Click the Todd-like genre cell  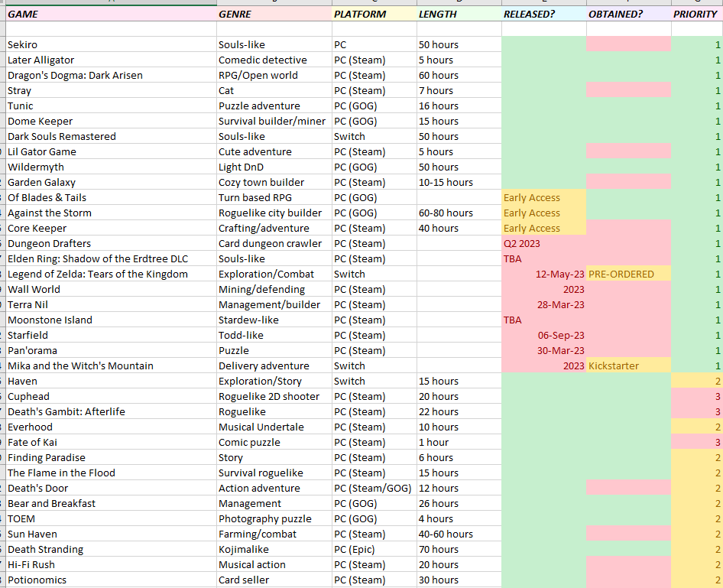point(274,335)
